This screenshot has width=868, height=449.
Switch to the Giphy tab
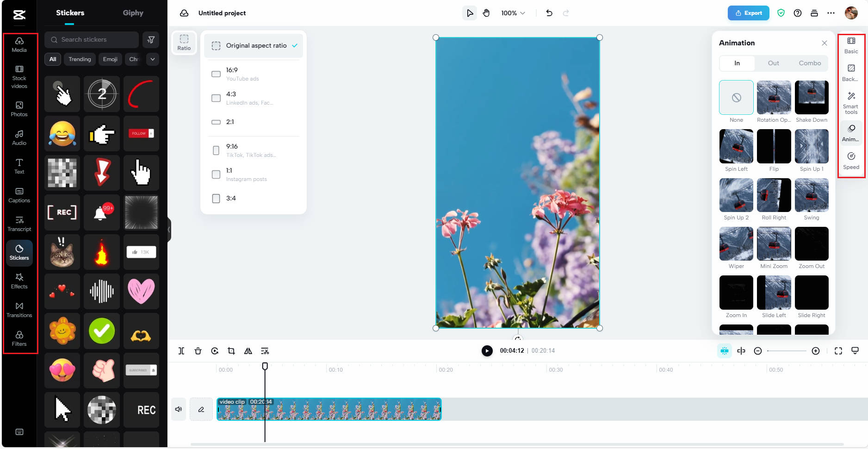[133, 13]
